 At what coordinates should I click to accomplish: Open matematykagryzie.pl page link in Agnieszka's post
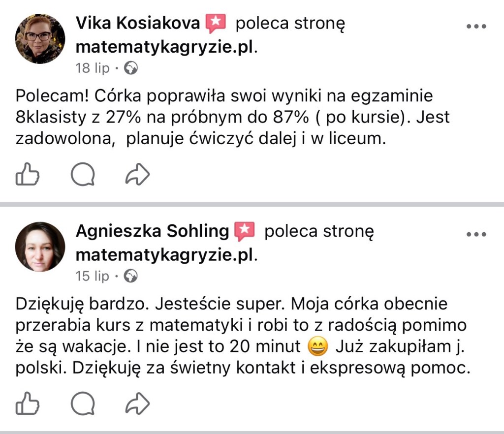[x=165, y=255]
